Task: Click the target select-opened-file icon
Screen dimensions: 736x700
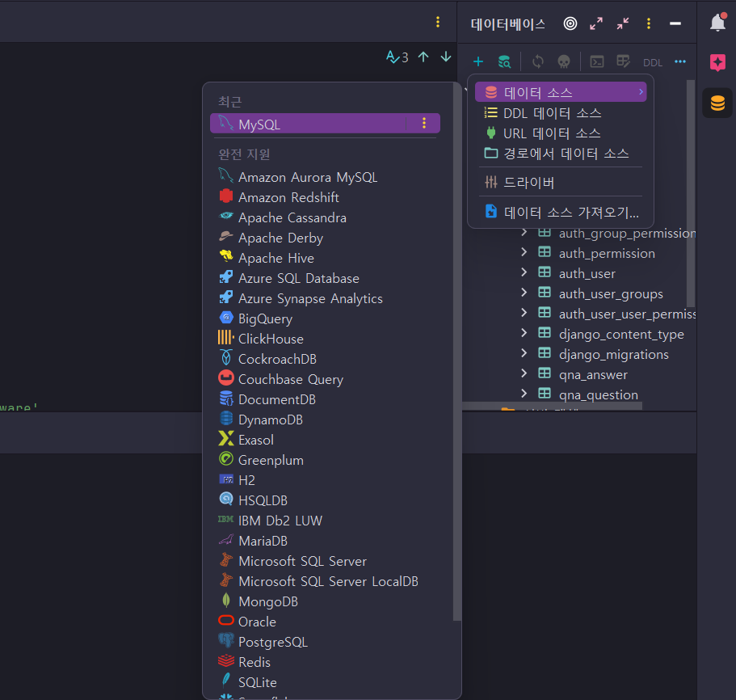Action: (570, 23)
